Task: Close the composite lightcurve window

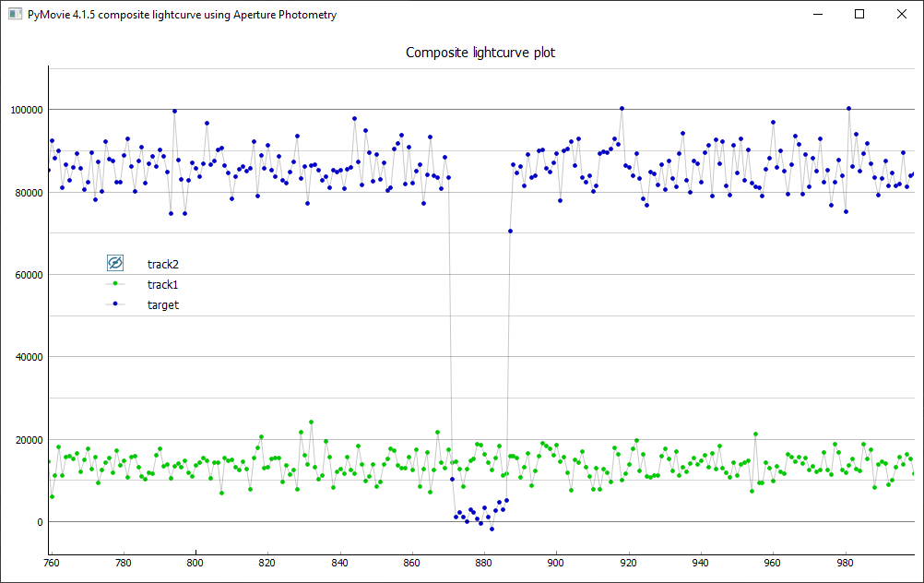Action: [x=902, y=15]
